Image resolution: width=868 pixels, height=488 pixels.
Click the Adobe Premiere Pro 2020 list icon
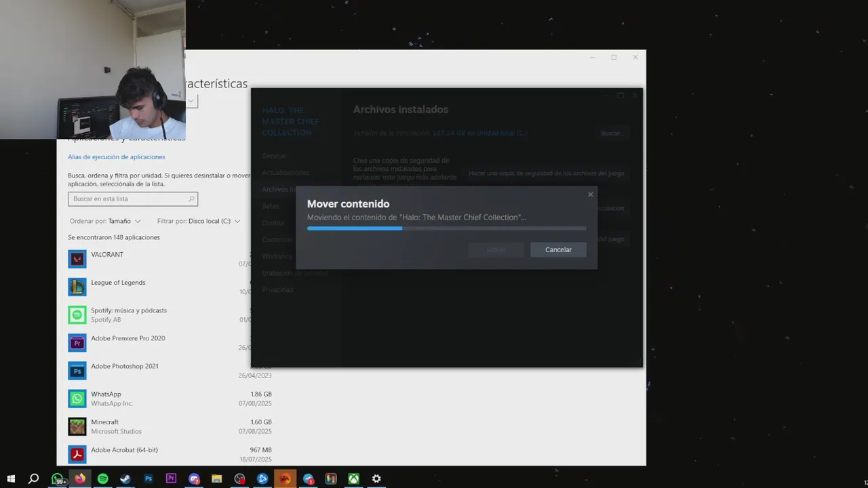[x=77, y=343]
